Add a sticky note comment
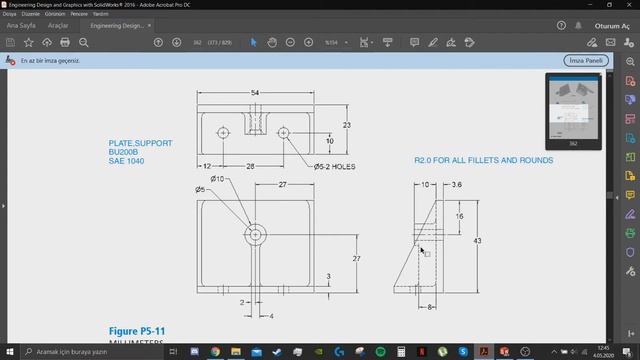Screen dimensions: 640x360 (414, 42)
